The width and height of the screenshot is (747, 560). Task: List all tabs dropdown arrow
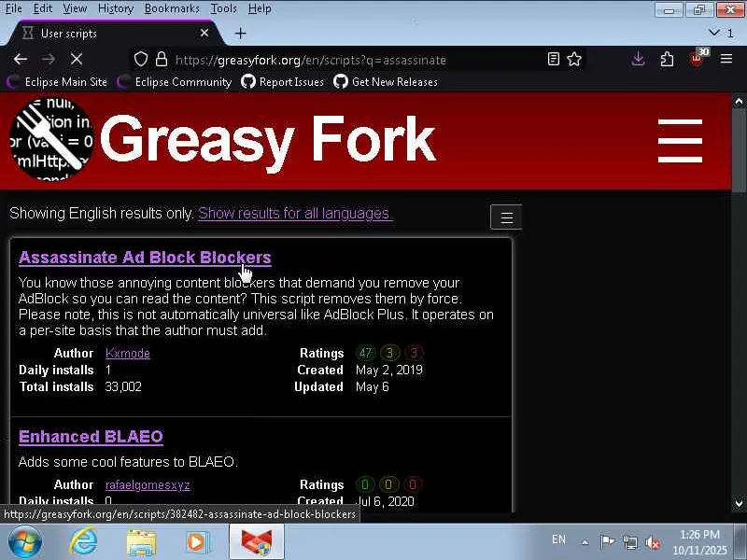714,33
